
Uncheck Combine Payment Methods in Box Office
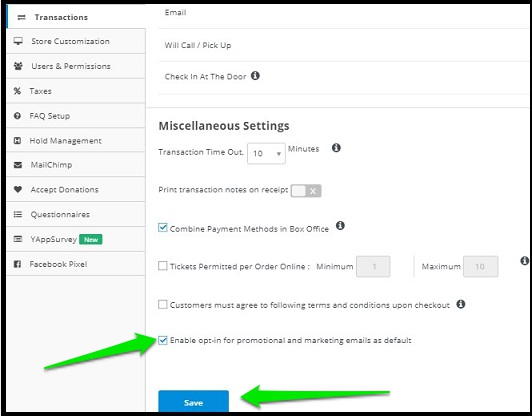163,228
